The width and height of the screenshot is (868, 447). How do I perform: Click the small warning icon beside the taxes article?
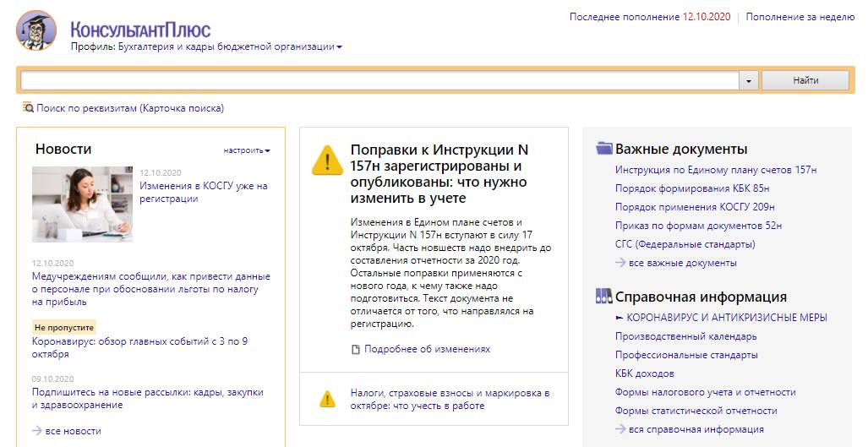click(x=327, y=400)
